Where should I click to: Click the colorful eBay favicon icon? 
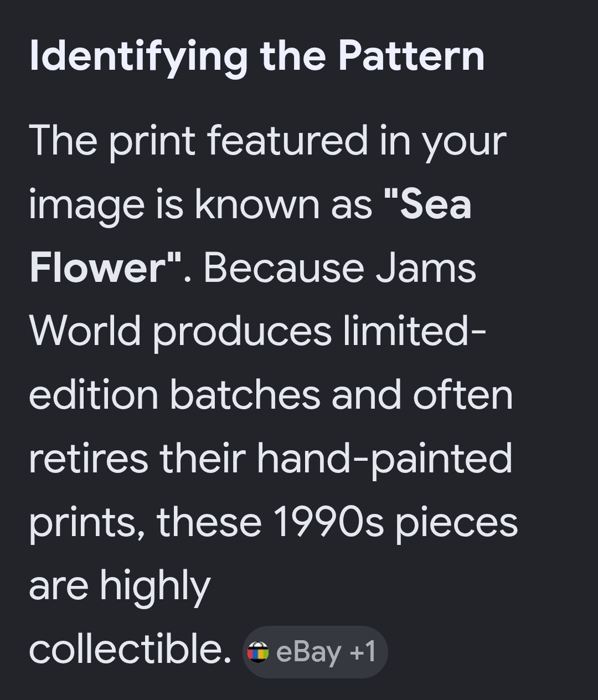tap(257, 652)
